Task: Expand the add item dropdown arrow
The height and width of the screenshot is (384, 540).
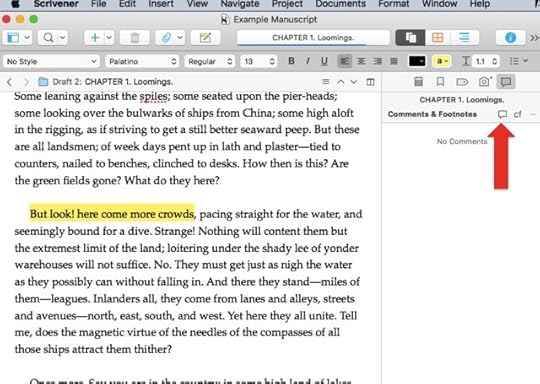Action: [109, 38]
